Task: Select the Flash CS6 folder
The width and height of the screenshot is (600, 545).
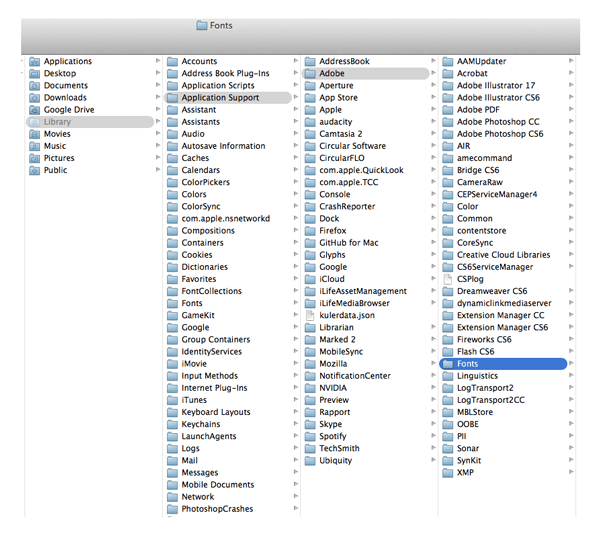Action: coord(475,352)
